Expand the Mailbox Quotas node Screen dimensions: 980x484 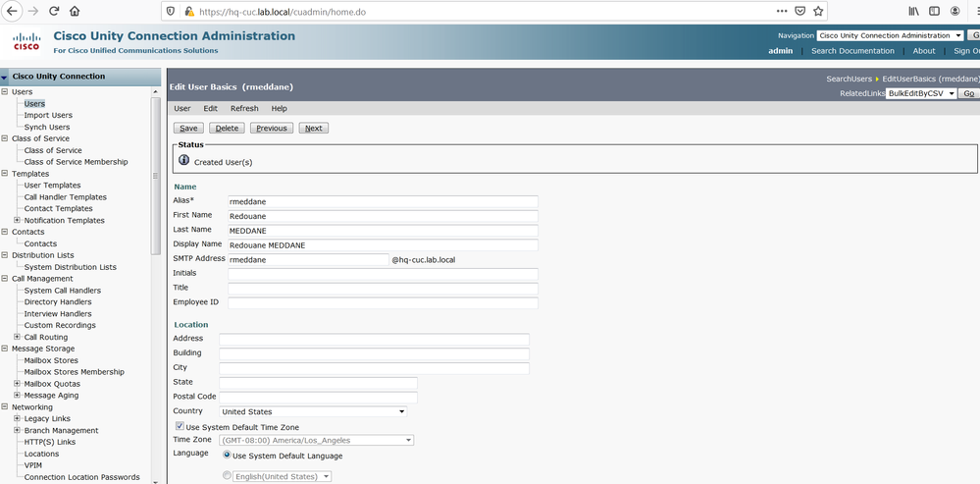click(x=17, y=383)
